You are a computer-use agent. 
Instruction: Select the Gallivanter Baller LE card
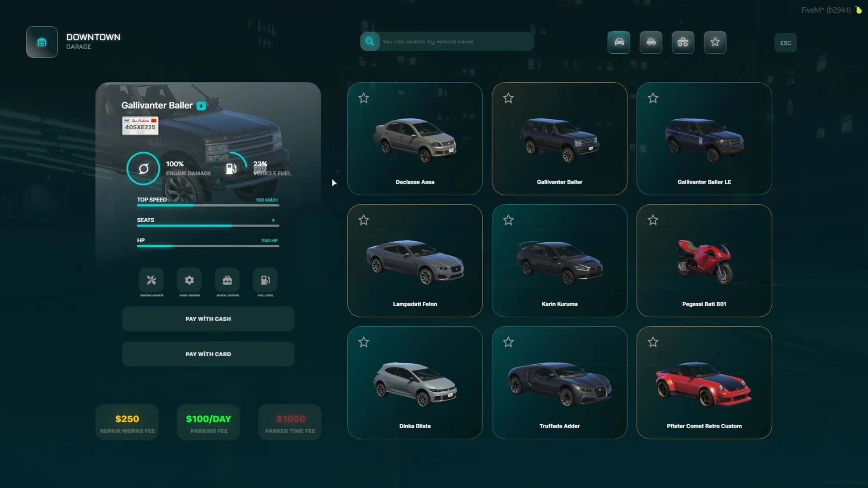(x=704, y=139)
